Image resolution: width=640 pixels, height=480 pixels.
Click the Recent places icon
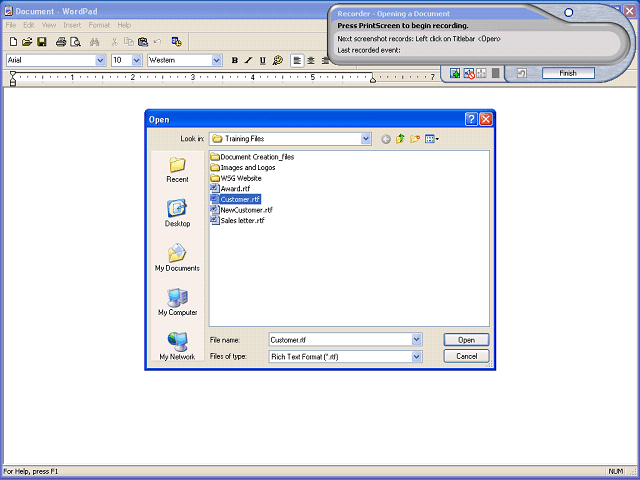pyautogui.click(x=177, y=170)
